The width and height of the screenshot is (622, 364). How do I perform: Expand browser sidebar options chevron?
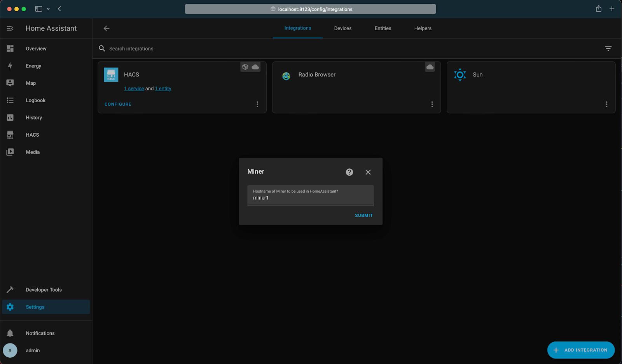[48, 9]
